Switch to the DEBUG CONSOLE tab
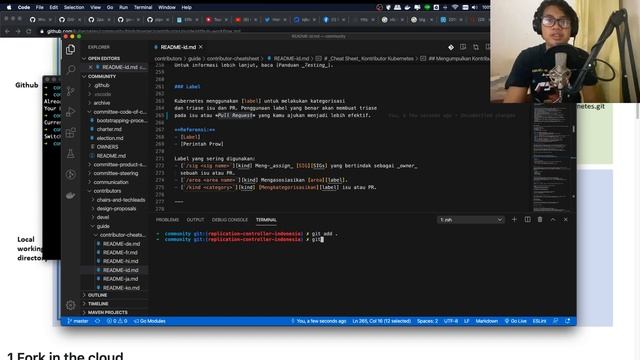 (230, 220)
